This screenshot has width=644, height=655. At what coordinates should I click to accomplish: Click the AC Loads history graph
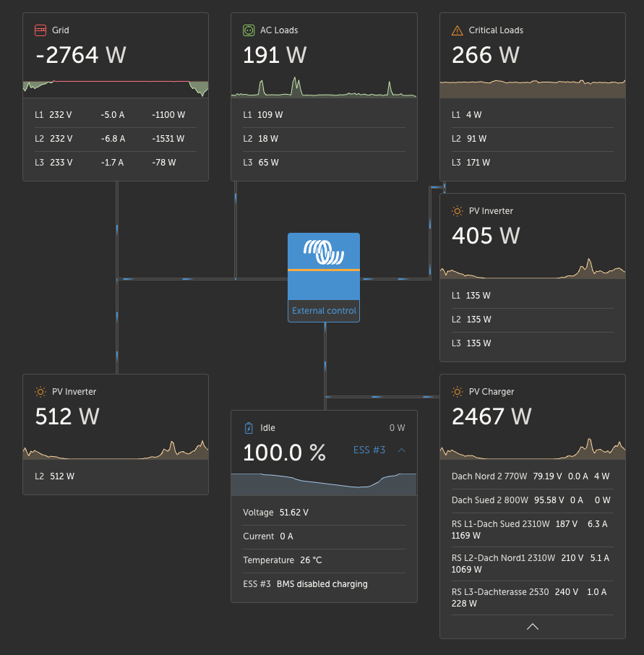pos(324,87)
